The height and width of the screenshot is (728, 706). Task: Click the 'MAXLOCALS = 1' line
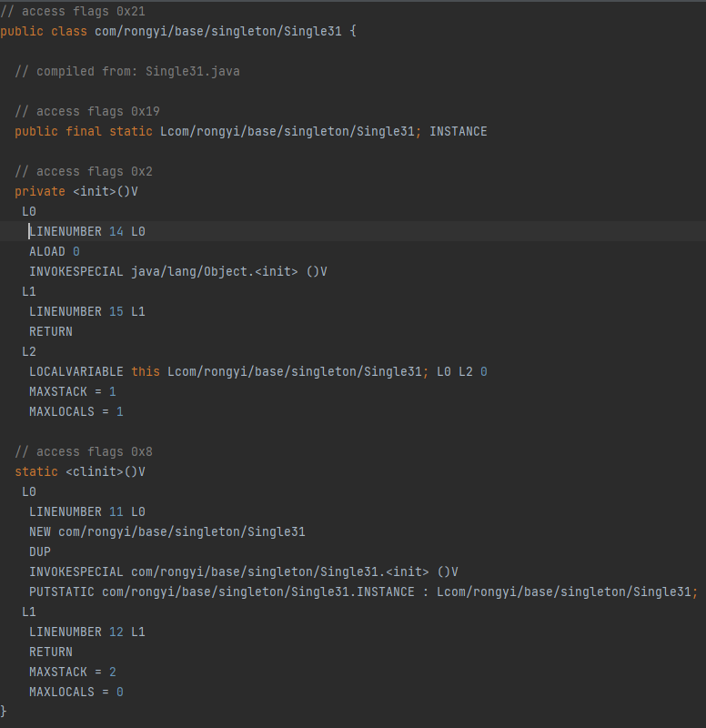click(x=76, y=411)
